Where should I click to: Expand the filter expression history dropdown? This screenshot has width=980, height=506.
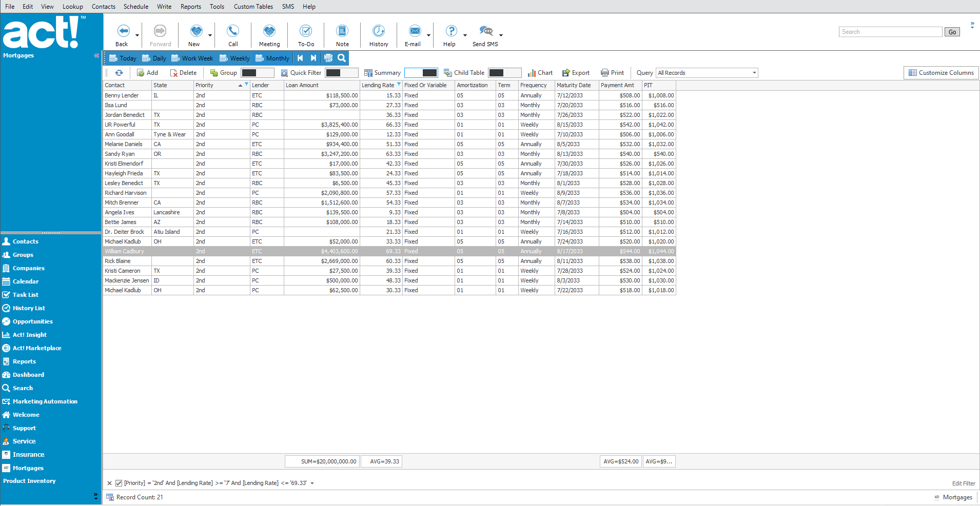pos(312,483)
